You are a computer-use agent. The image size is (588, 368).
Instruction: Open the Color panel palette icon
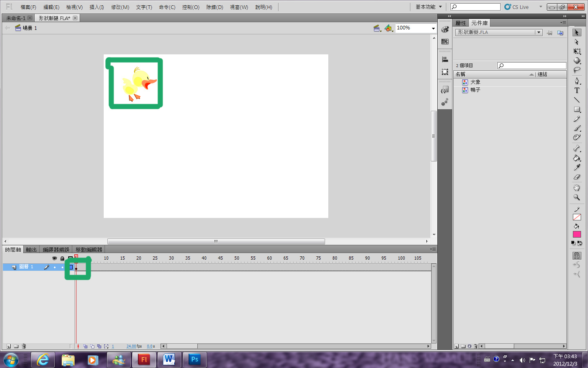445,29
